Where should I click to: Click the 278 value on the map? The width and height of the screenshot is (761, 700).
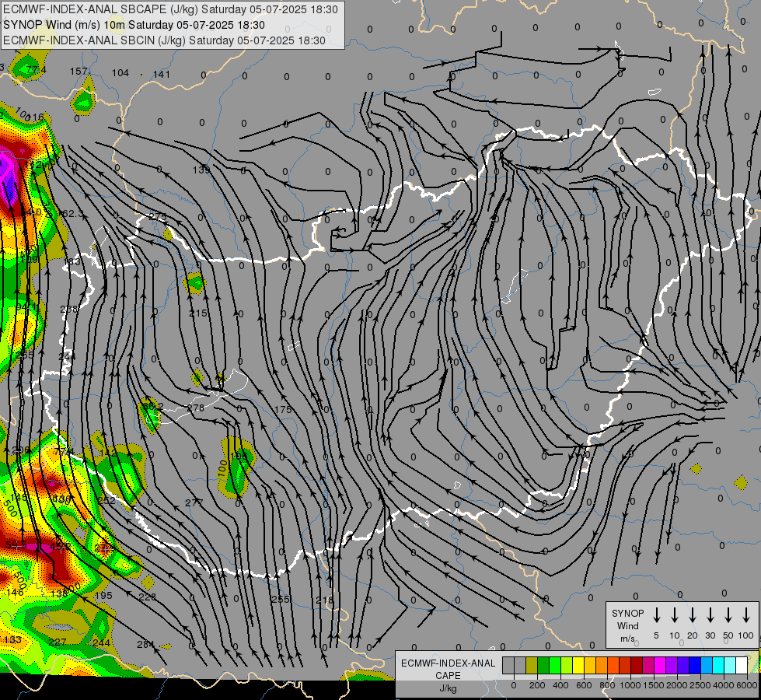[196, 408]
